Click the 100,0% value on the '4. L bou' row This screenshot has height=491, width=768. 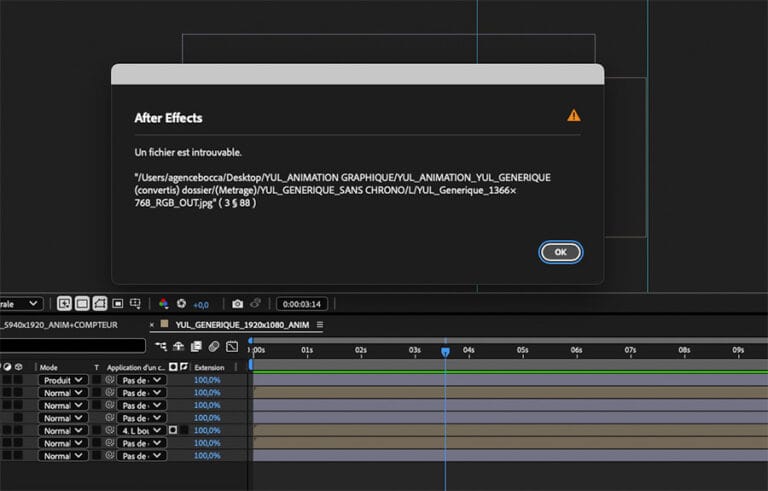pyautogui.click(x=207, y=431)
